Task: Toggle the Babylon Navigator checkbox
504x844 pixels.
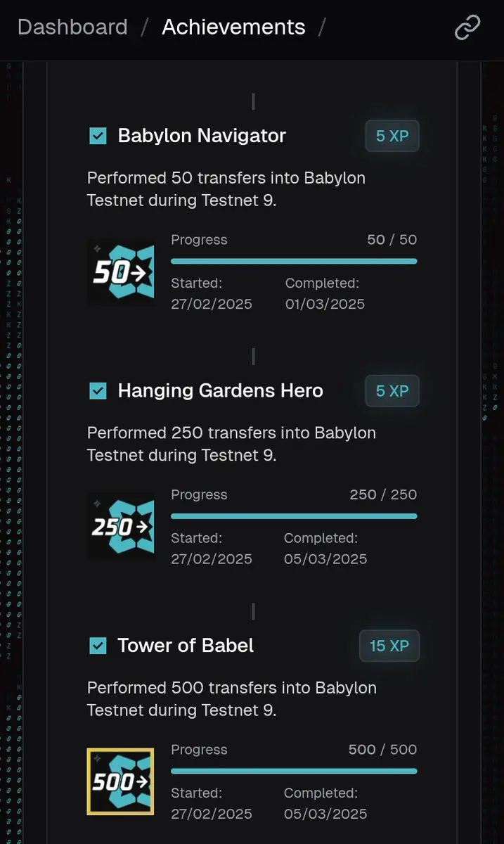Action: click(x=98, y=136)
